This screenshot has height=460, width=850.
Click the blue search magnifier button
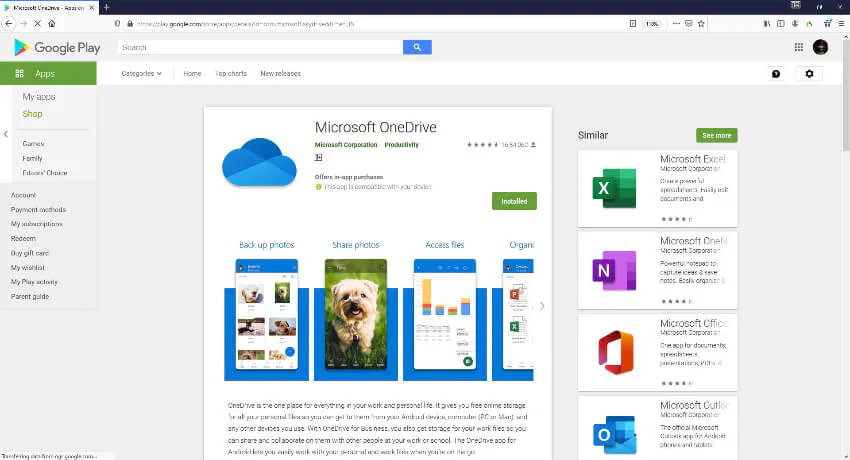(x=417, y=47)
